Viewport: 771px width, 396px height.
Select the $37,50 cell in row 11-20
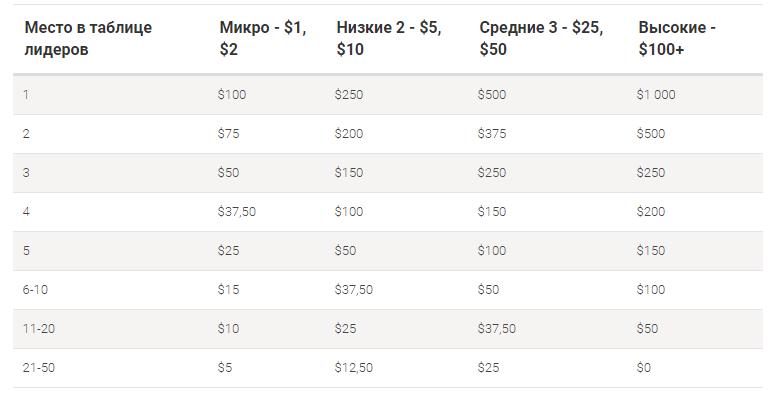tap(497, 328)
